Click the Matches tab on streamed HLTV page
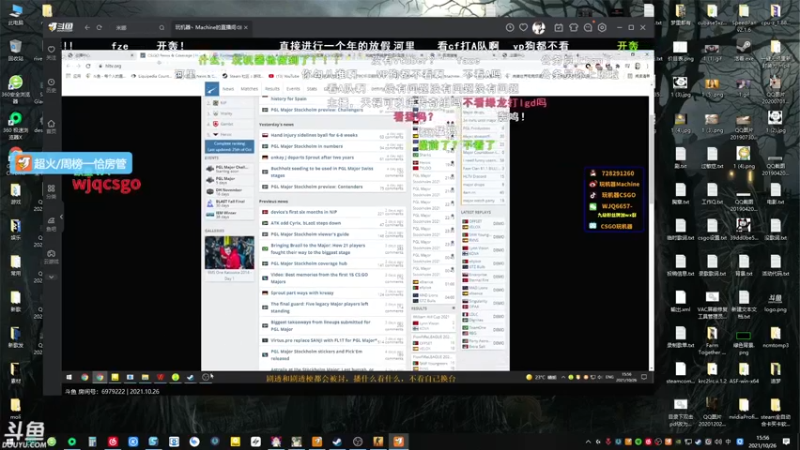Image resolution: width=800 pixels, height=450 pixels. point(249,89)
